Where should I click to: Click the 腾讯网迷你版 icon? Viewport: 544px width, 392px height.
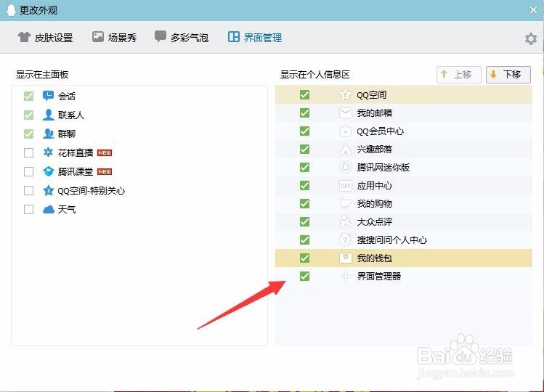345,167
